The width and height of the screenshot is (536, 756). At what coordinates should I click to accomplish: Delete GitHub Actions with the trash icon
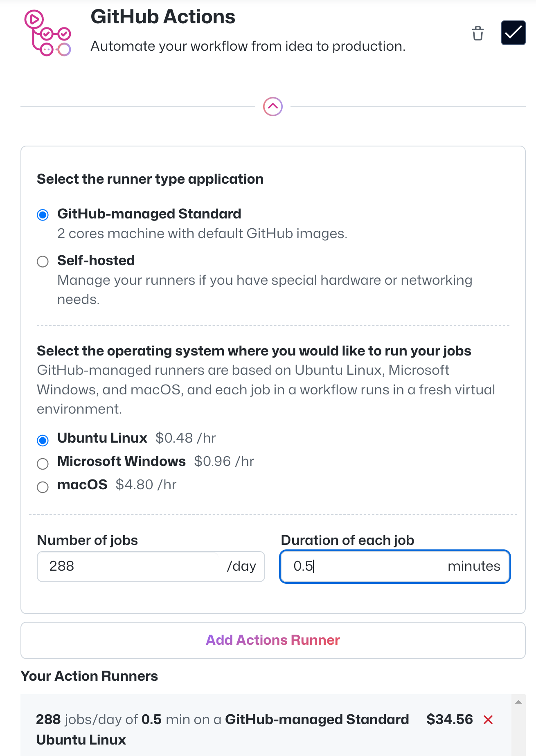[477, 33]
